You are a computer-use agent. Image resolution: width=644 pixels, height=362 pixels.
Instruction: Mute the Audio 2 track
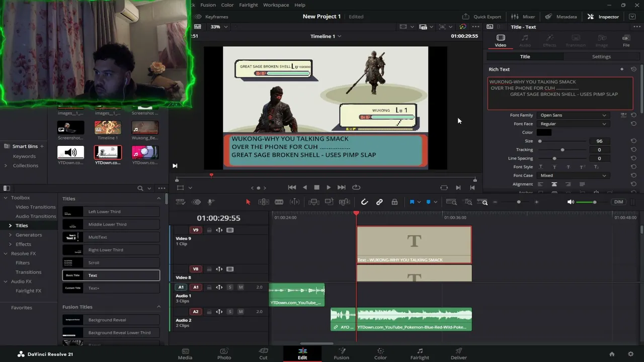pyautogui.click(x=240, y=312)
